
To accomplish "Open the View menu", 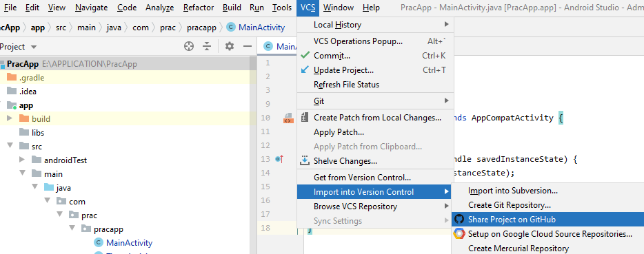I will (57, 8).
